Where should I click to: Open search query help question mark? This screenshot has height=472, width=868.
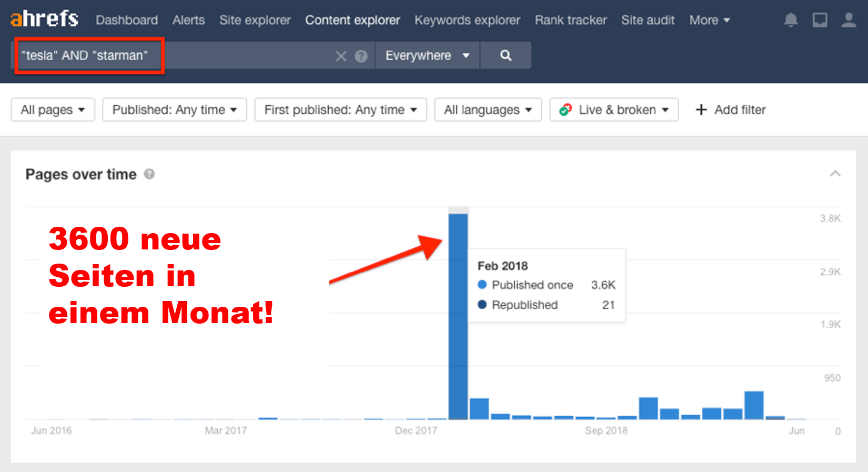[361, 56]
